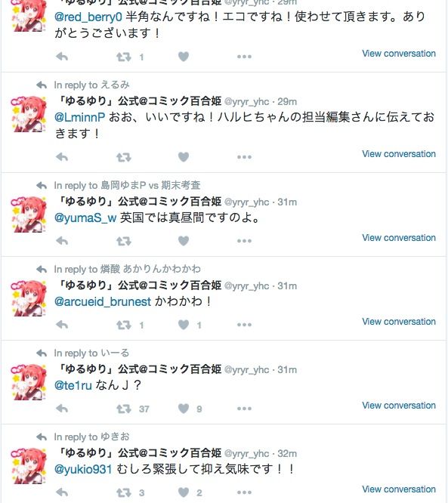Retweet the @te1ru tweet with 37 retweets

pos(124,409)
